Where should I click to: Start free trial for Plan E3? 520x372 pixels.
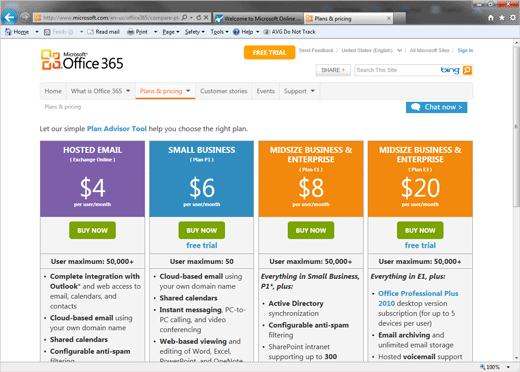tap(420, 245)
